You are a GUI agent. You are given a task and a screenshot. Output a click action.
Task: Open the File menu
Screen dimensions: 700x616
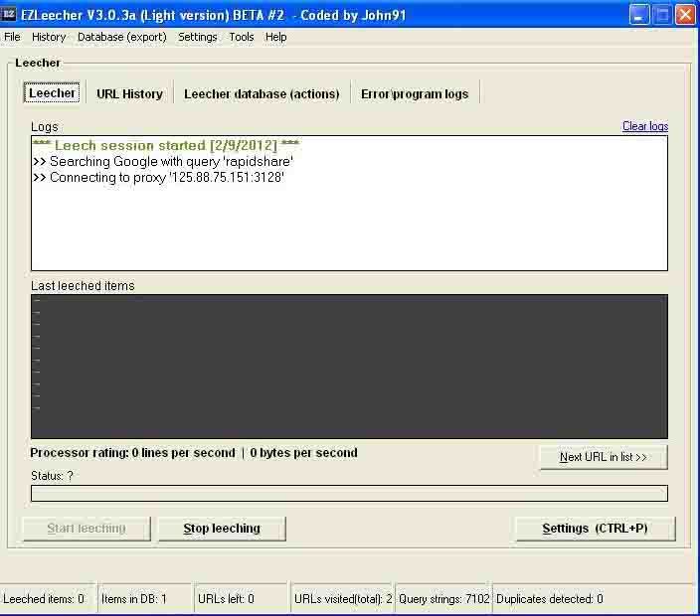click(12, 37)
